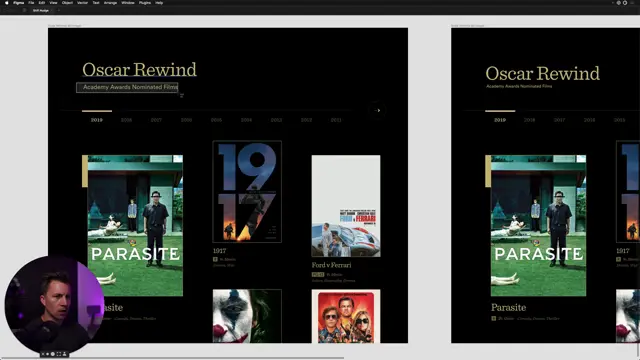Select the Once Upon a Time in Hollywood poster
This screenshot has width=640, height=360.
coord(346,316)
